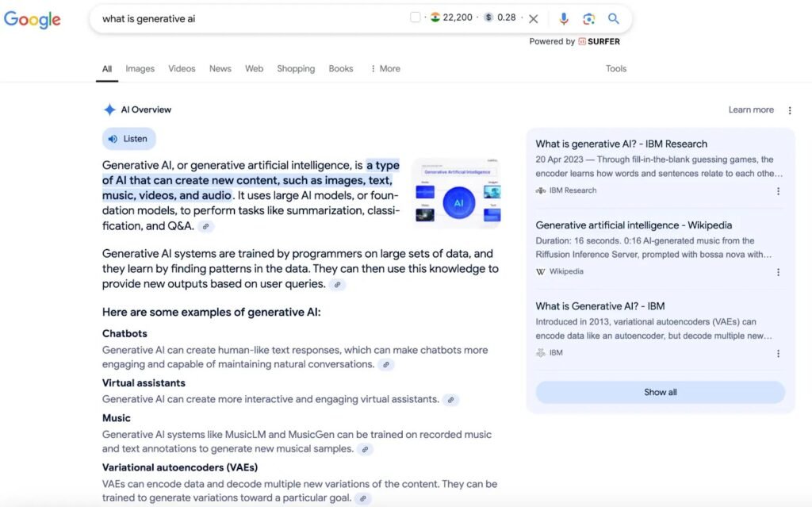812x507 pixels.
Task: Open source link icon in VAEs paragraph
Action: coord(363,499)
